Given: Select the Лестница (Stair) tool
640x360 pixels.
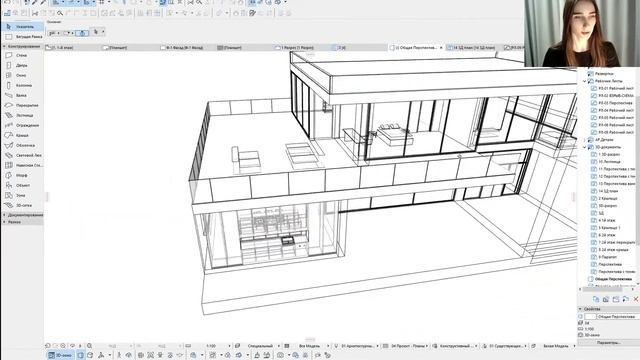Looking at the screenshot, I should tap(22, 115).
